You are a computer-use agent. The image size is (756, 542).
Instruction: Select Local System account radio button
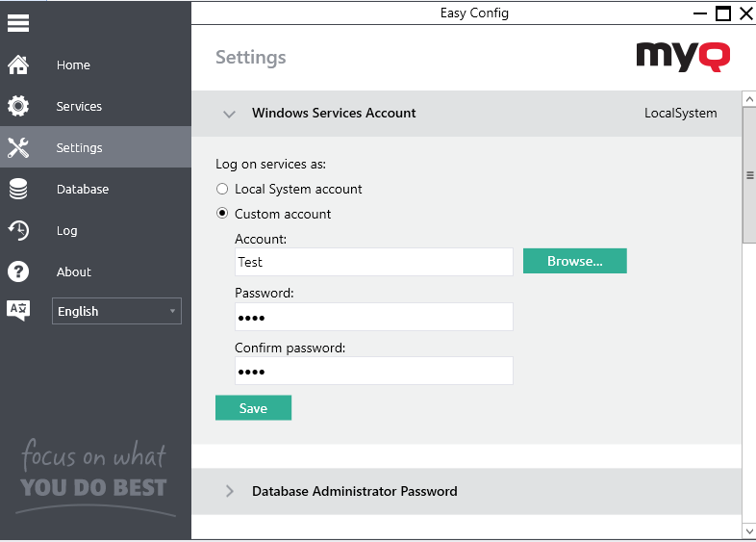click(222, 190)
